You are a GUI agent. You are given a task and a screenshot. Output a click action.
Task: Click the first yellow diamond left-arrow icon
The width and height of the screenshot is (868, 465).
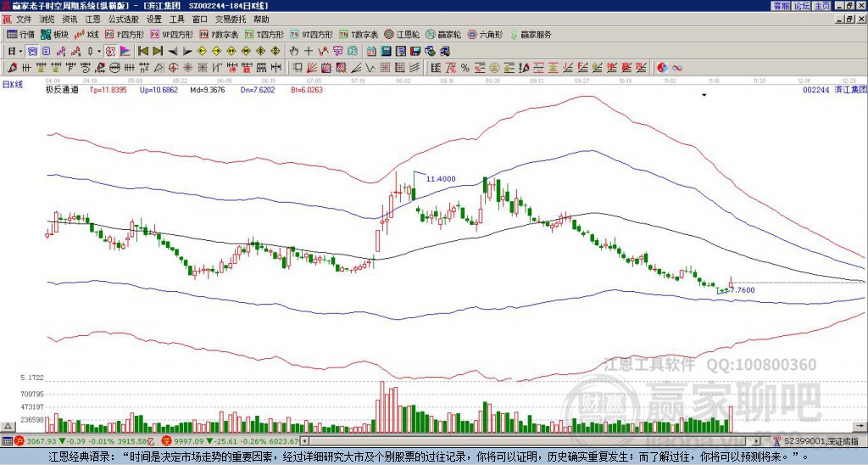pos(202,52)
